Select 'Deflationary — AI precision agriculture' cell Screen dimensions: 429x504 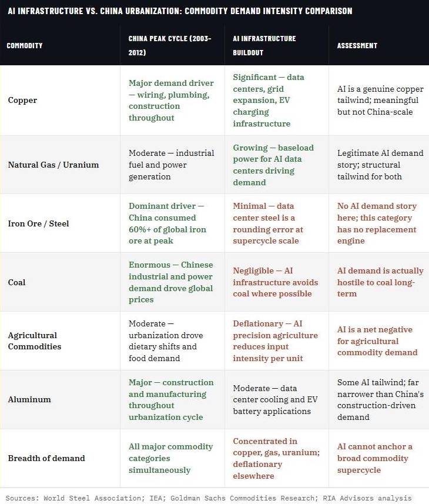(275, 341)
